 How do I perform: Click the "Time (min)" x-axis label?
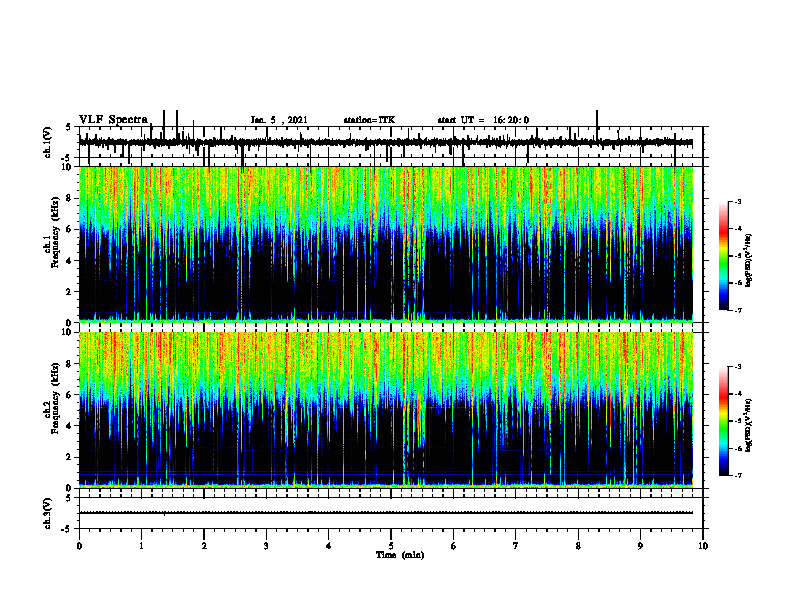[400, 555]
